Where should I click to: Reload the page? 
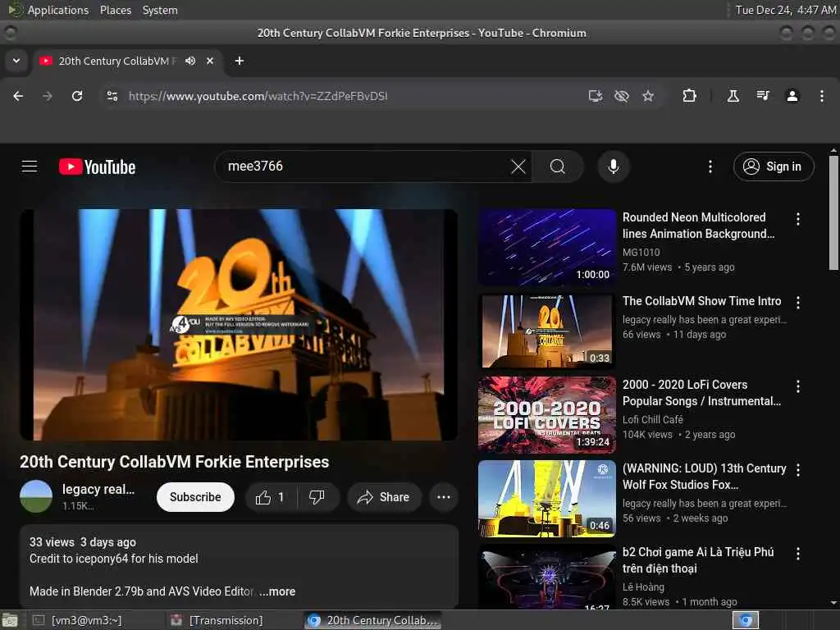[77, 96]
